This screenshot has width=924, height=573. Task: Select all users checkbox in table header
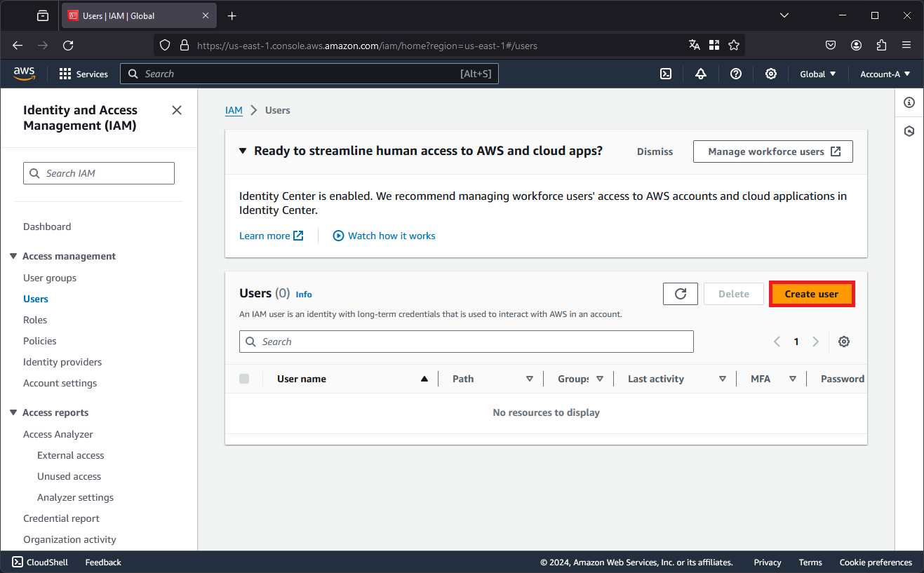click(244, 379)
